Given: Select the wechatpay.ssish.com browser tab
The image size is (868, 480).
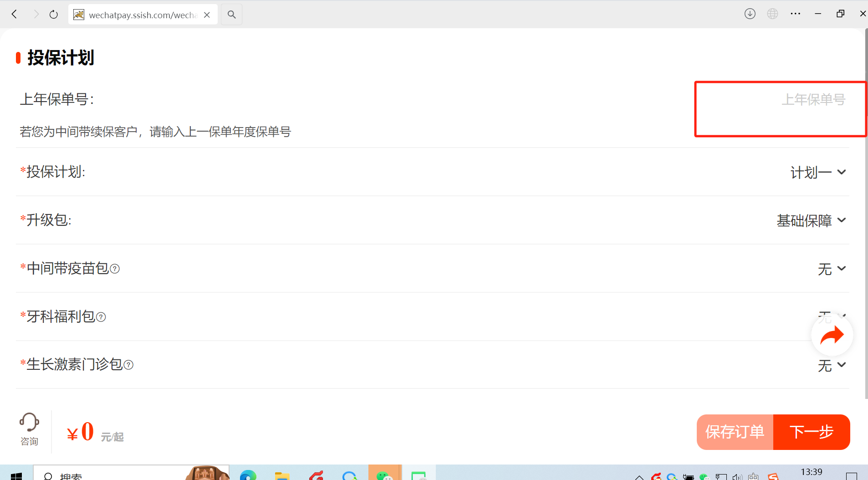Looking at the screenshot, I should 137,15.
